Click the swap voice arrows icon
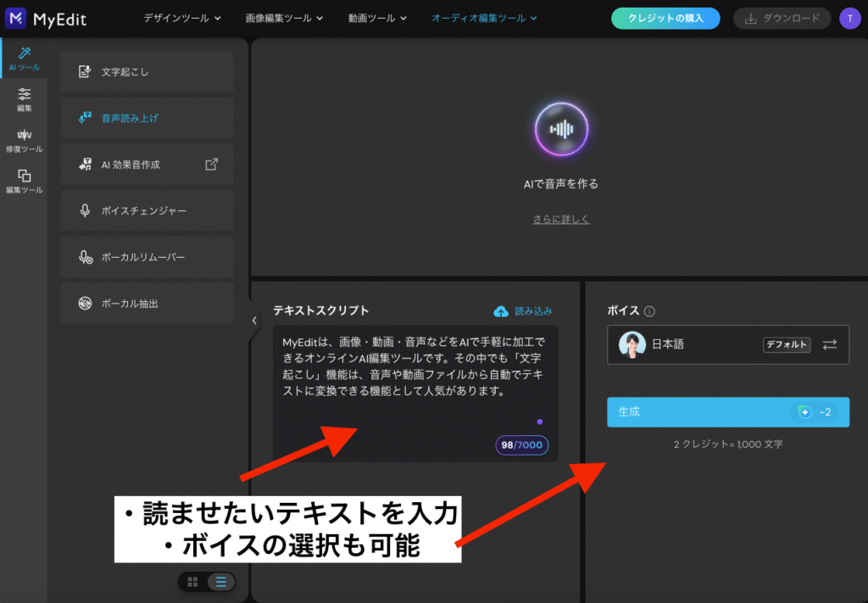868x603 pixels. pyautogui.click(x=829, y=344)
